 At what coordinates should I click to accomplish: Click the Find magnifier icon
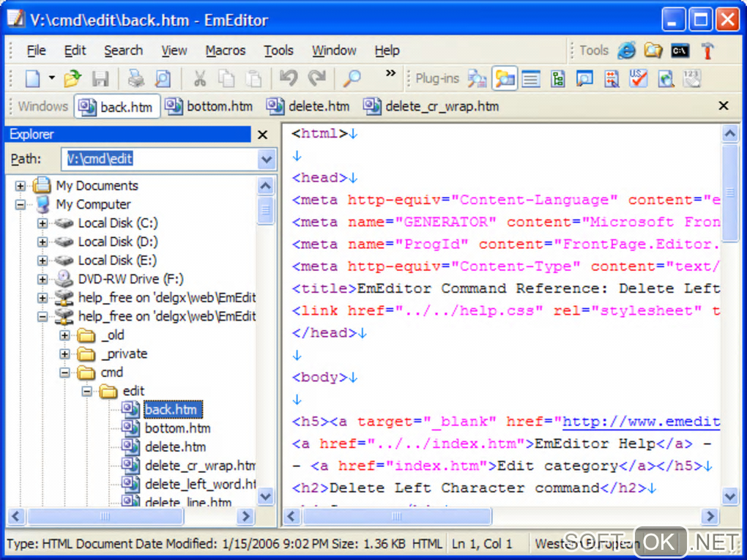(352, 78)
